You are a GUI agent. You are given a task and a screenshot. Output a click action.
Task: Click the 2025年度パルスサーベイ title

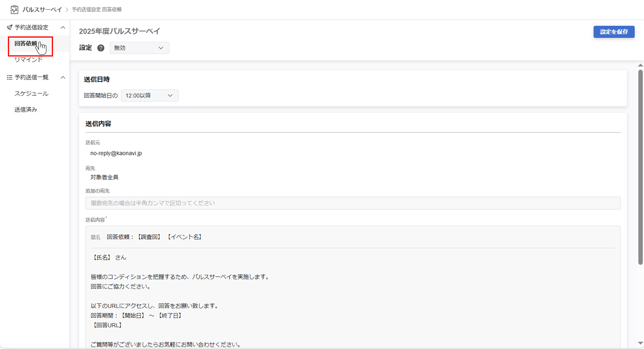[119, 31]
